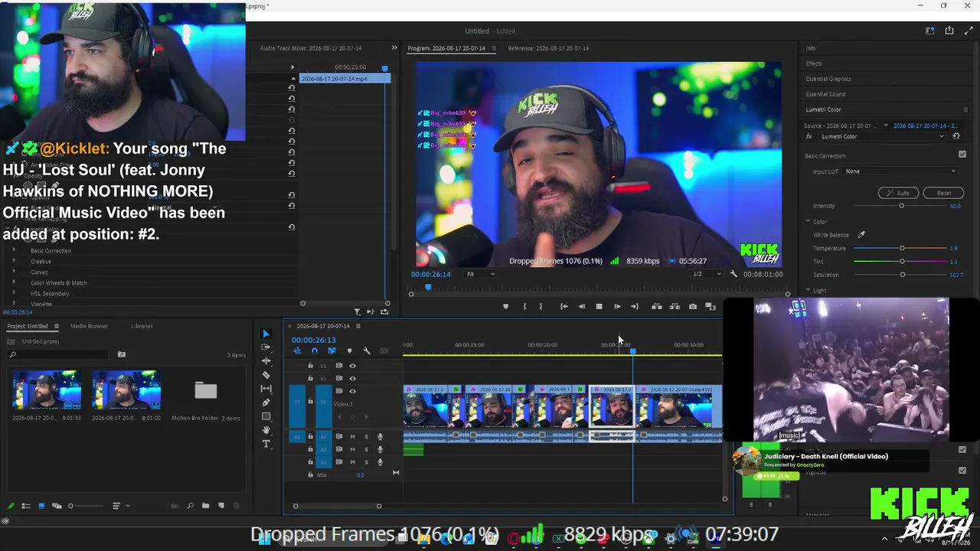The width and height of the screenshot is (980, 551).
Task: Activate the Pen tool
Action: click(x=266, y=403)
